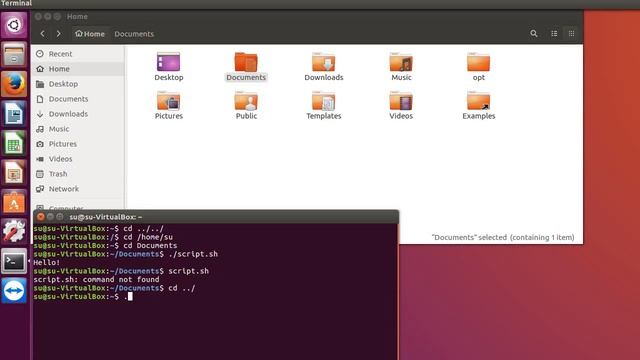
Task: Open LibreOffice Impress from the launcher
Action: point(14,173)
